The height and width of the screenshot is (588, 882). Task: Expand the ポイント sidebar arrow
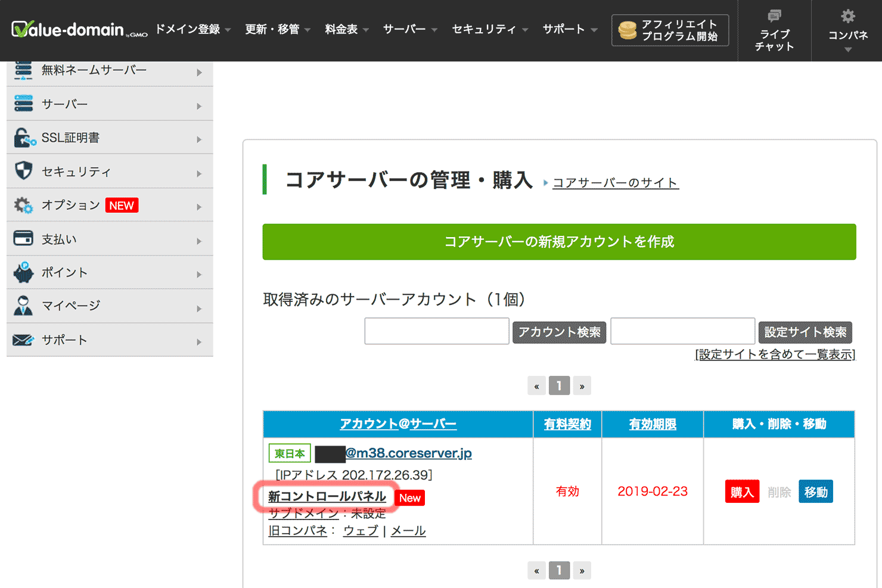pos(199,274)
